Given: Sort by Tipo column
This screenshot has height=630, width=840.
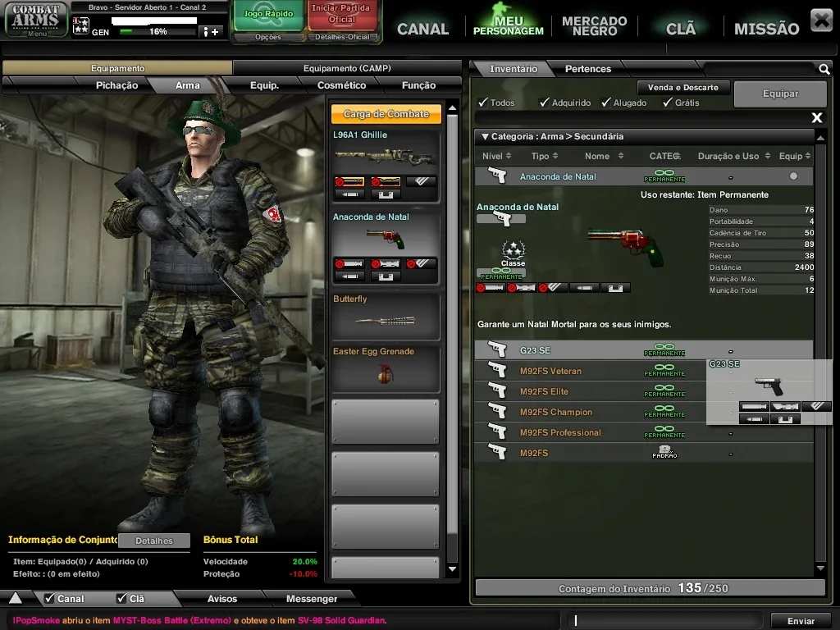Looking at the screenshot, I should point(545,156).
